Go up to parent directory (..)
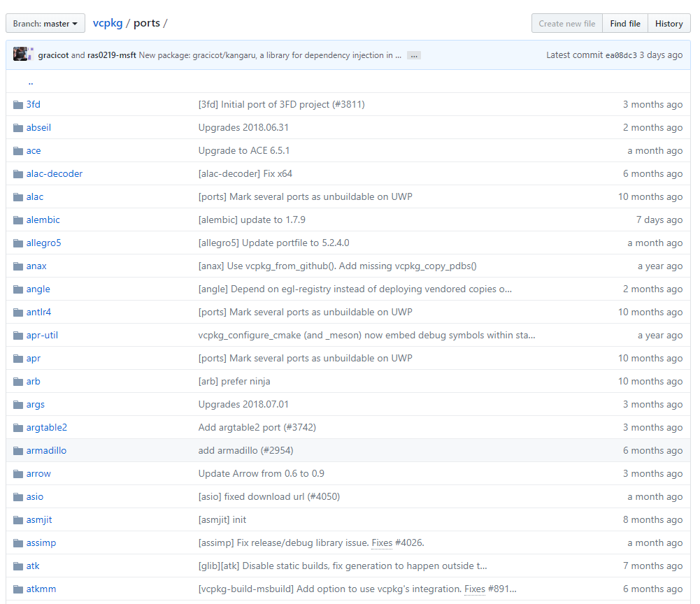The width and height of the screenshot is (700, 604). coord(31,82)
